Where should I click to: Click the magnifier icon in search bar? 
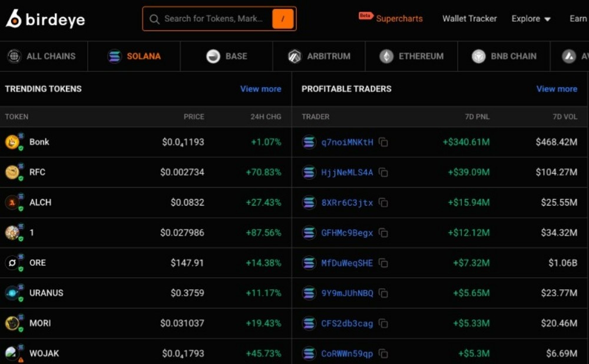click(154, 19)
